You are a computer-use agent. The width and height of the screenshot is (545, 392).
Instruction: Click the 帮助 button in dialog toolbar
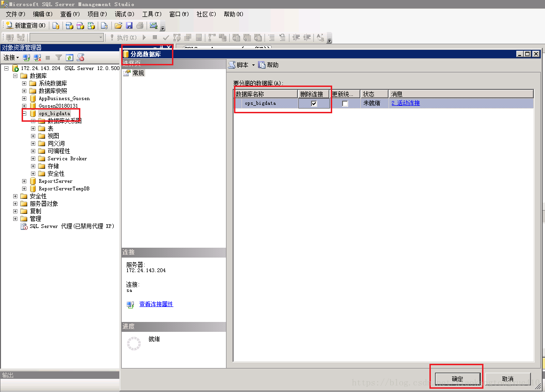click(x=268, y=65)
